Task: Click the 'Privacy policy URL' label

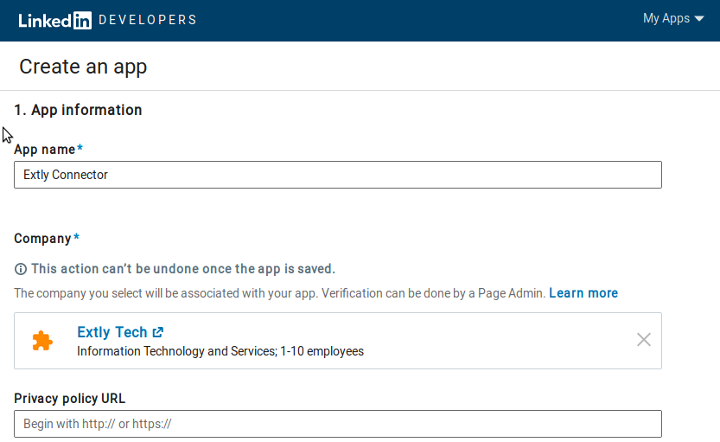Action: pyautogui.click(x=69, y=398)
